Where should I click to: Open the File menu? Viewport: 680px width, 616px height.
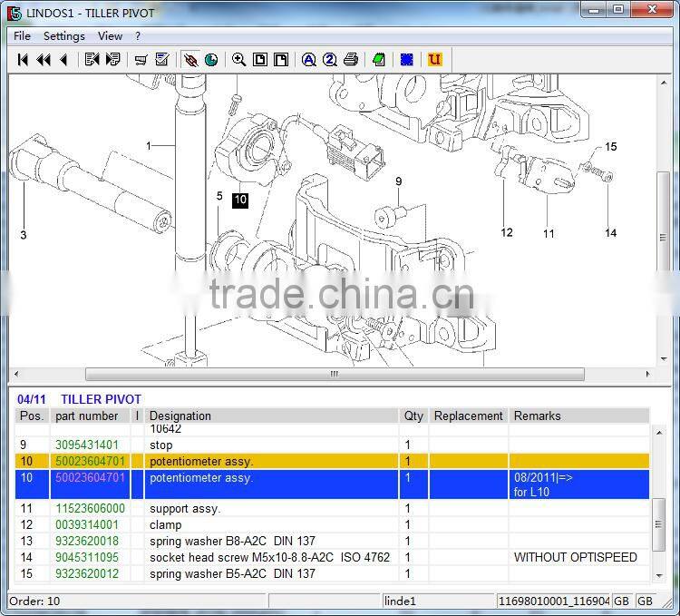[x=22, y=36]
